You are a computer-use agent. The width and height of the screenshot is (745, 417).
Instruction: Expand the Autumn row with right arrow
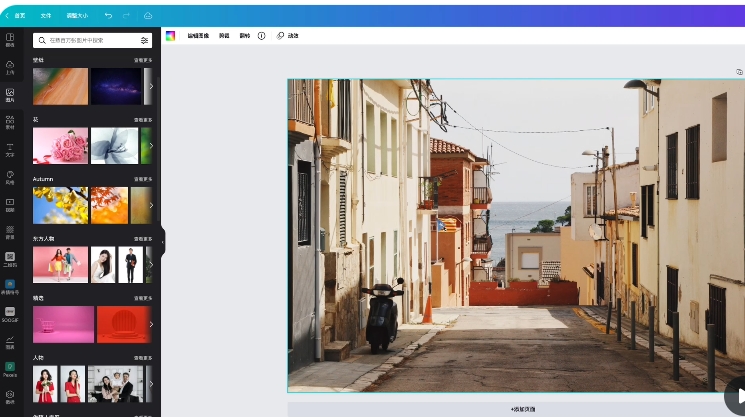[x=151, y=205]
